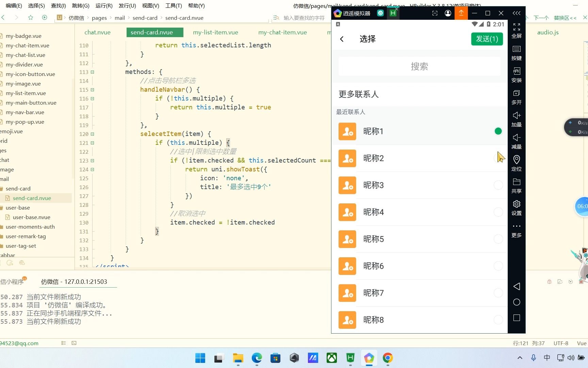
Task: Open emulator settings (设置)
Action: point(517,204)
